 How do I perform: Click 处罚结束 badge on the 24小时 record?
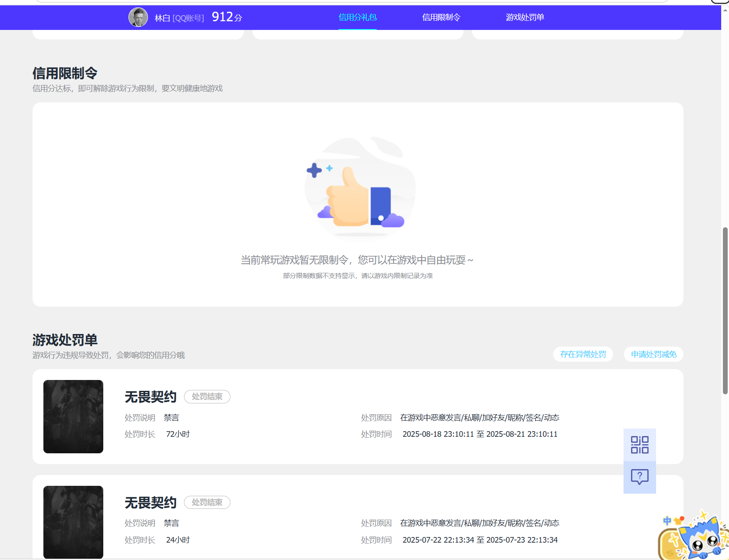pyautogui.click(x=207, y=502)
